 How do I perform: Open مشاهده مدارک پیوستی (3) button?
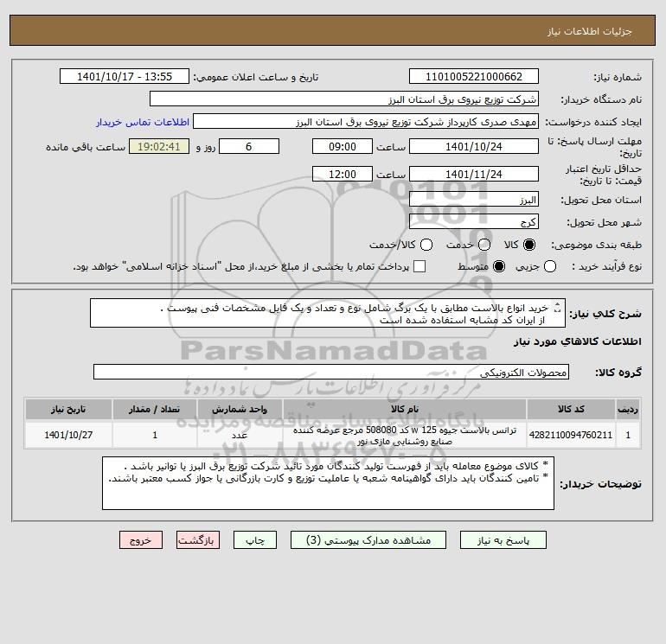pyautogui.click(x=368, y=540)
